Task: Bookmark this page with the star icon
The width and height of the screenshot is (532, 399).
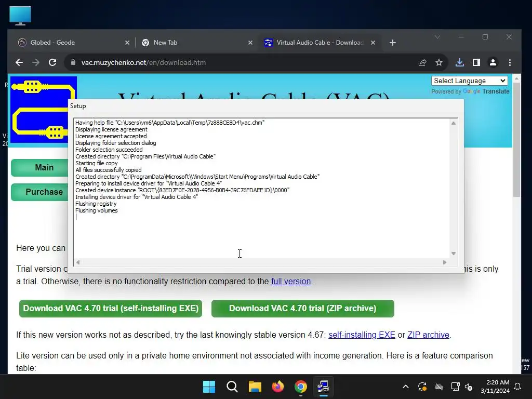Action: coord(438,62)
